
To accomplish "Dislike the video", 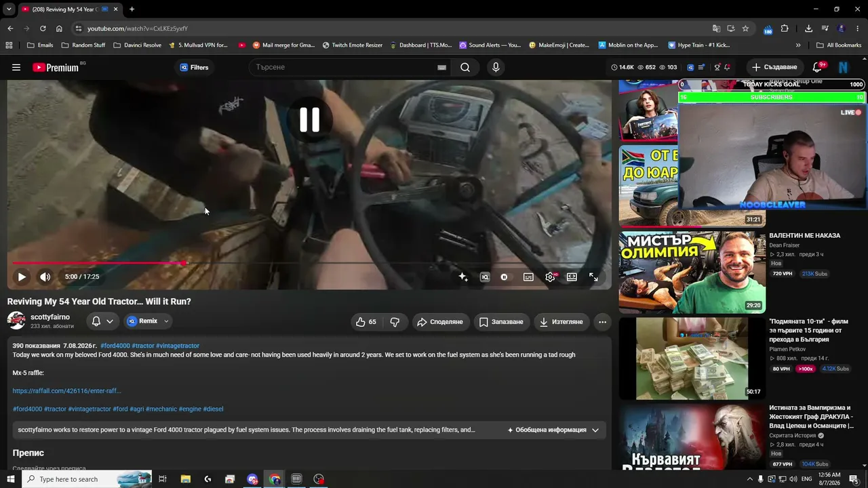I will click(x=395, y=322).
